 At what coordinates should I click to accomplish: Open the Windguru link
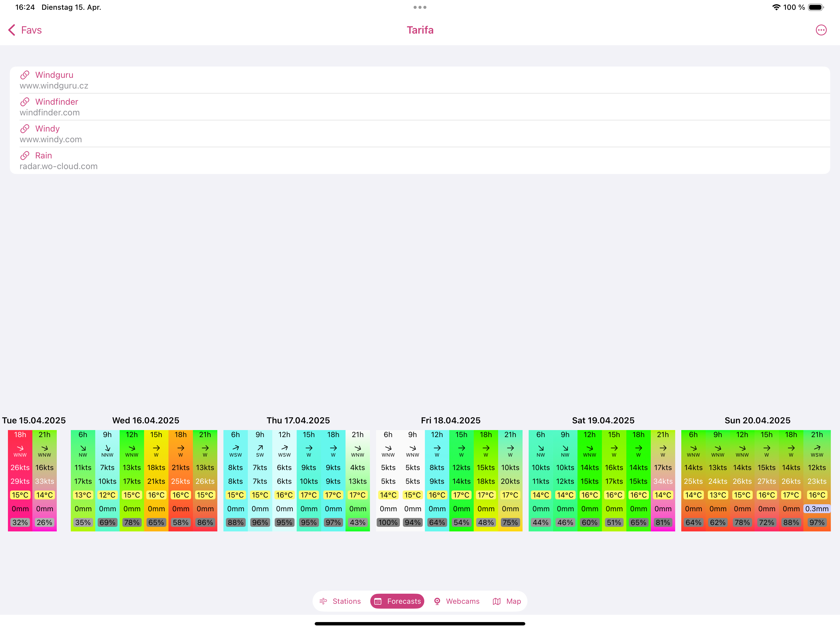click(x=420, y=80)
